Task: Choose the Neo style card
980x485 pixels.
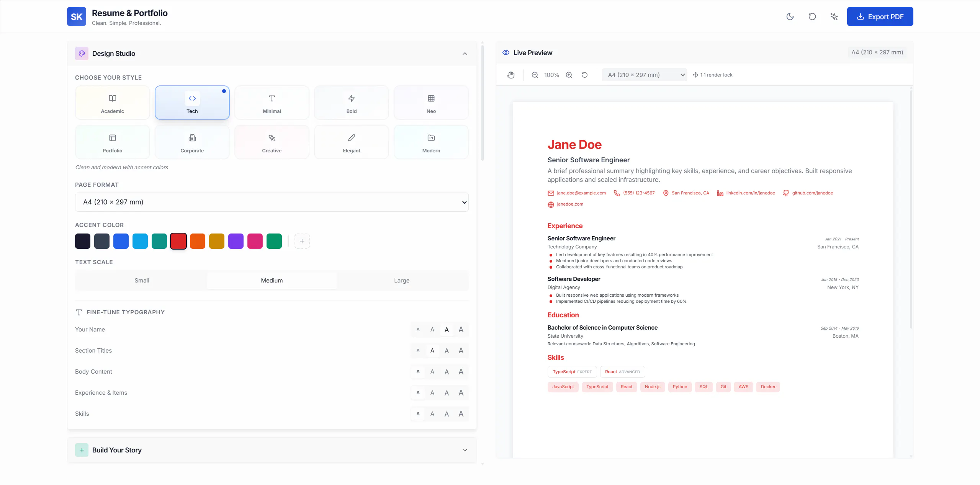Action: click(431, 103)
